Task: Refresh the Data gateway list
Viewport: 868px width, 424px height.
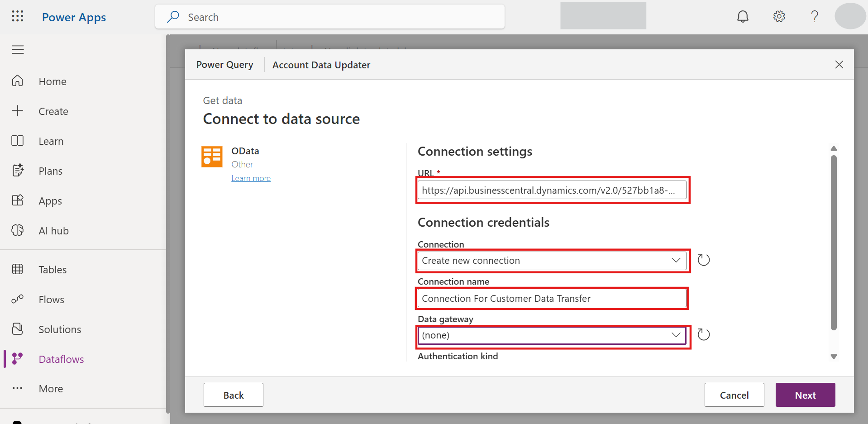Action: coord(703,335)
